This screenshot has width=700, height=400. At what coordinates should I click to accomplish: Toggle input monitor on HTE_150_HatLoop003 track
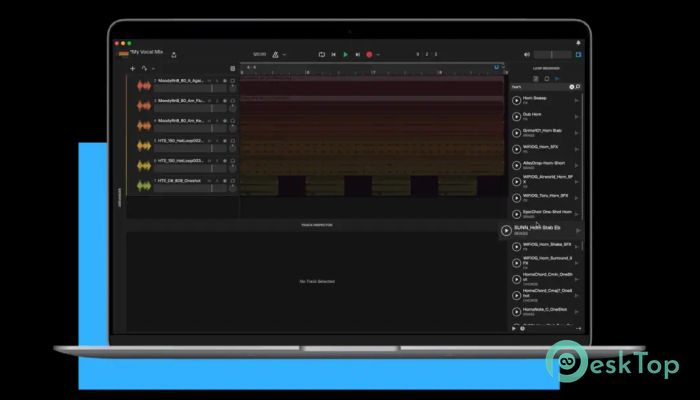233,161
